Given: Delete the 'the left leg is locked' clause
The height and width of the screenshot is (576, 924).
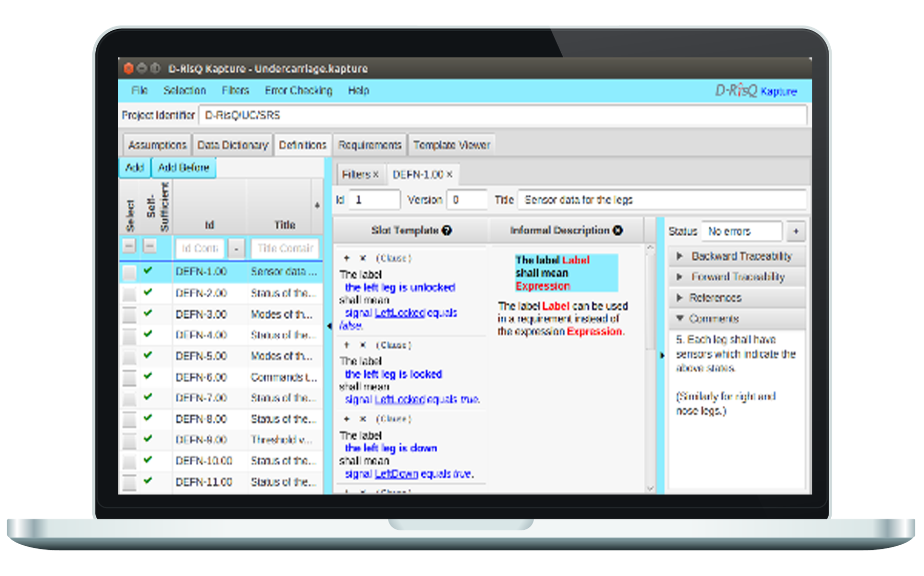Looking at the screenshot, I should click(362, 345).
